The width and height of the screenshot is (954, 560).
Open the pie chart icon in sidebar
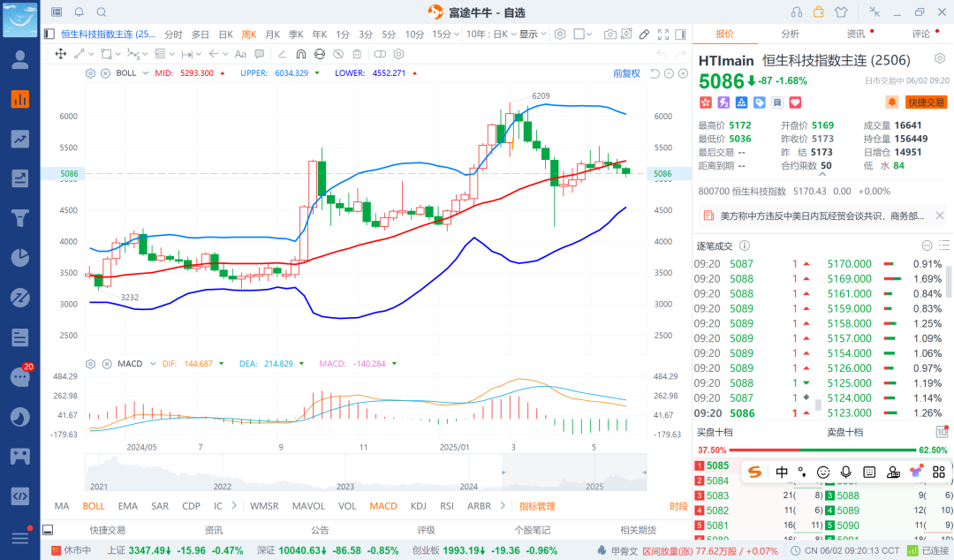(20, 258)
